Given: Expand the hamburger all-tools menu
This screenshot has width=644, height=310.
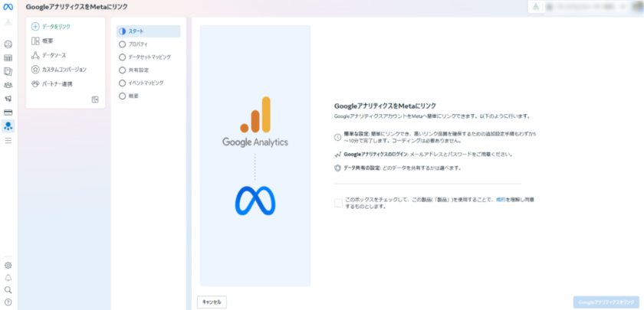Looking at the screenshot, I should click(8, 141).
